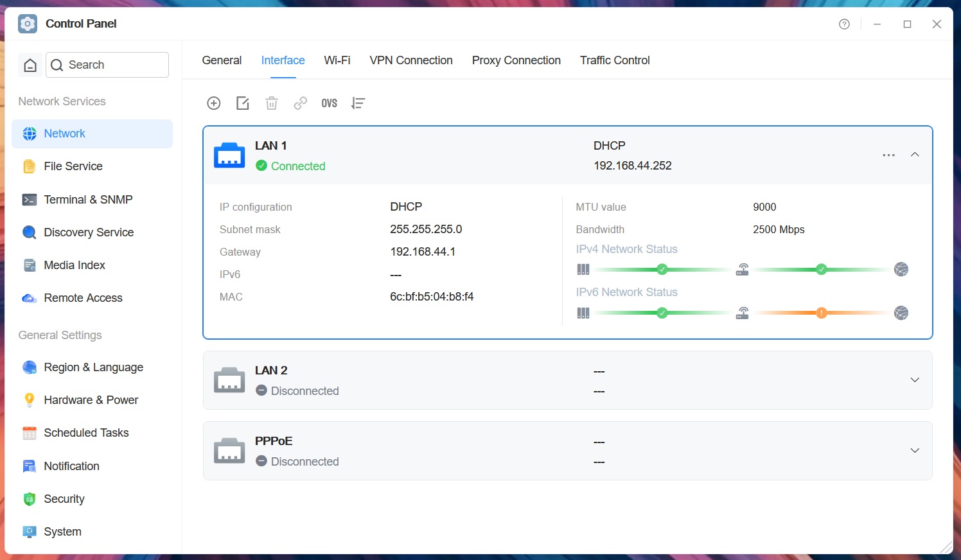Click the General Settings heading
This screenshot has height=560, width=961.
60,335
